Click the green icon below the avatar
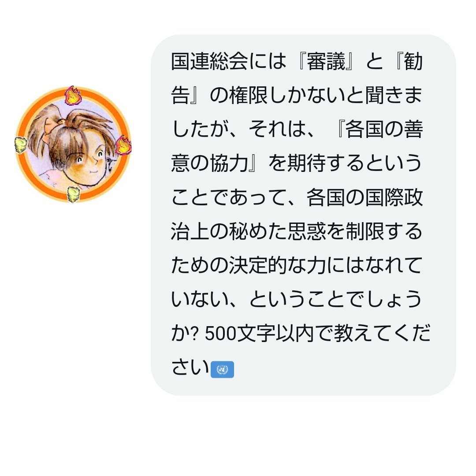Image resolution: width=476 pixels, height=476 pixels. click(x=73, y=194)
